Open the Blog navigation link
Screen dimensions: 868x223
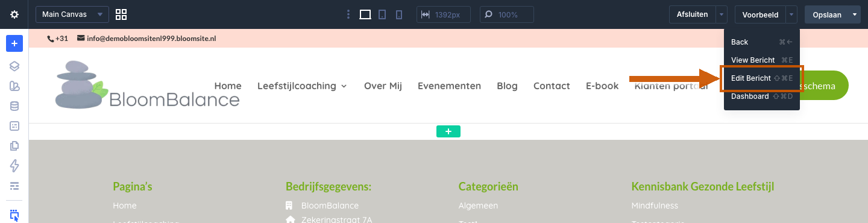coord(507,86)
